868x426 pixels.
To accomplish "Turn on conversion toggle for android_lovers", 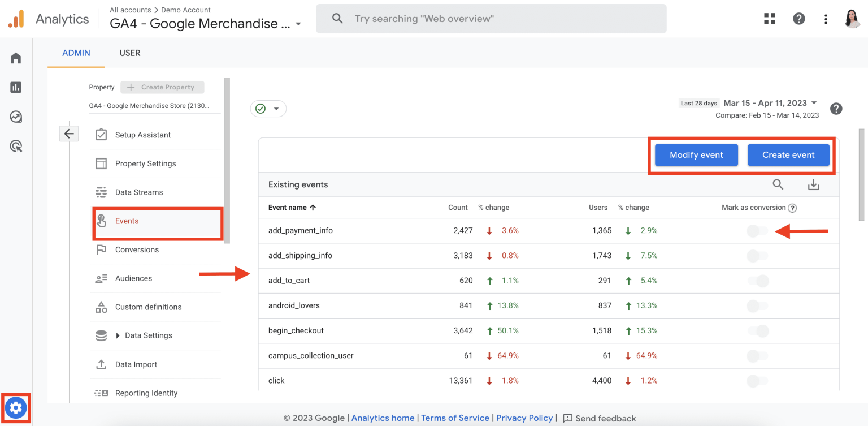I will coord(757,305).
